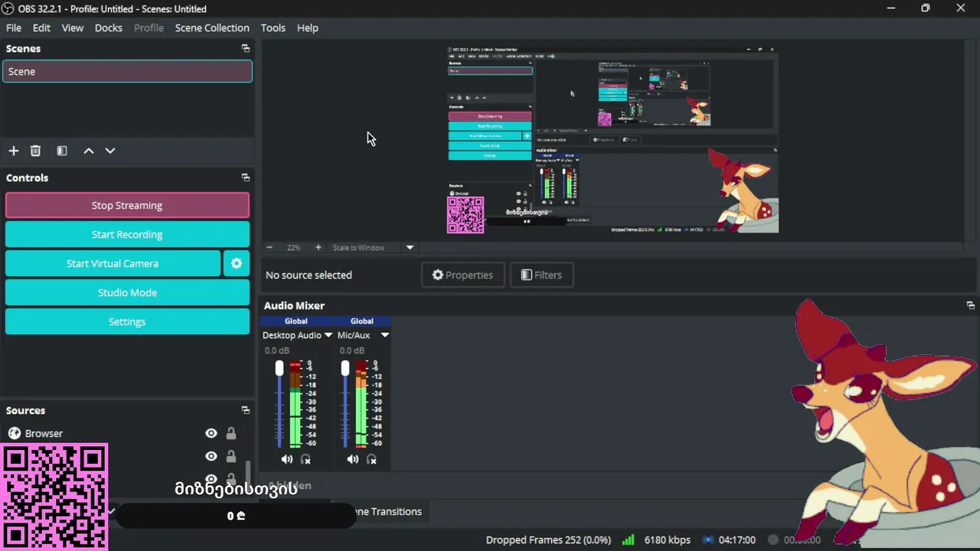Open source Filters button

pyautogui.click(x=541, y=275)
